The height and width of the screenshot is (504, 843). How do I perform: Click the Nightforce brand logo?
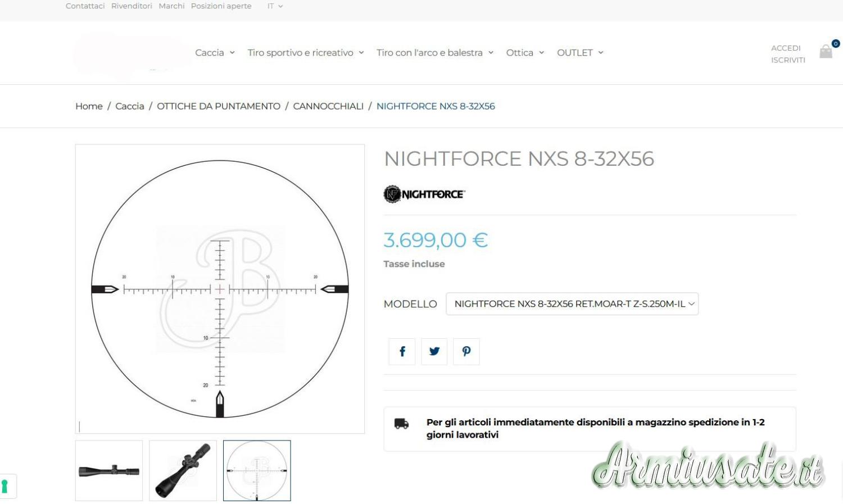(424, 194)
